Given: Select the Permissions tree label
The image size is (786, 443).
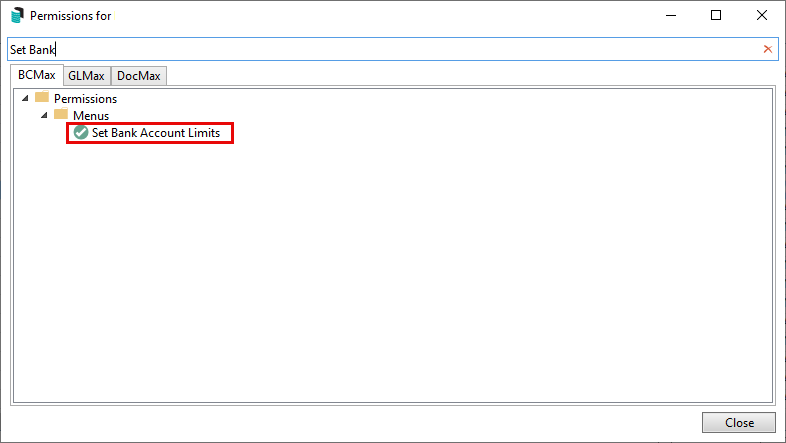Looking at the screenshot, I should point(85,99).
